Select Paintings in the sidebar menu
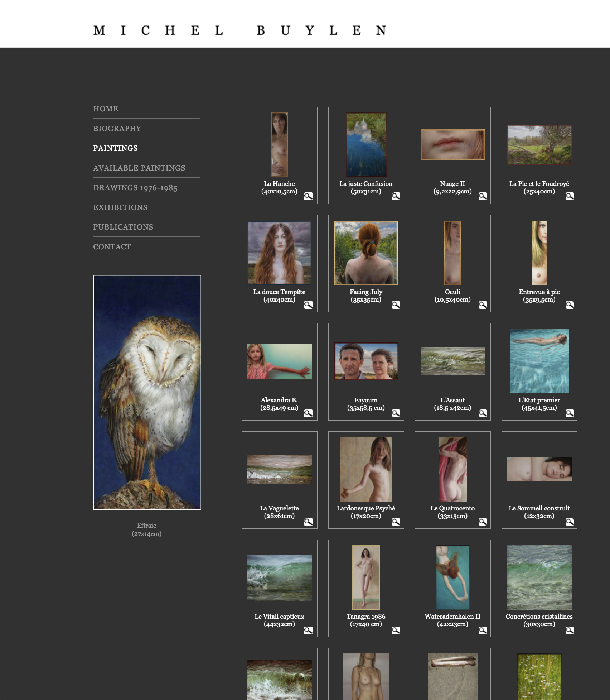 (115, 148)
